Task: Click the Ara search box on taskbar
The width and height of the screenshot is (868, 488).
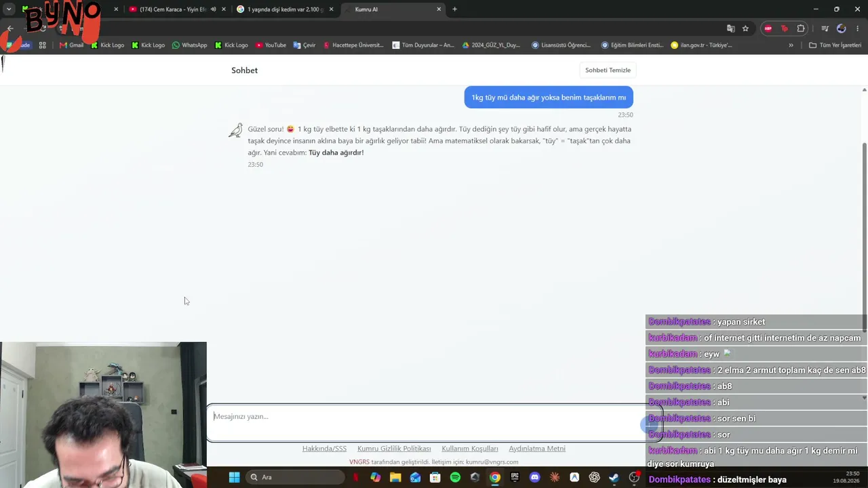Action: point(294,477)
